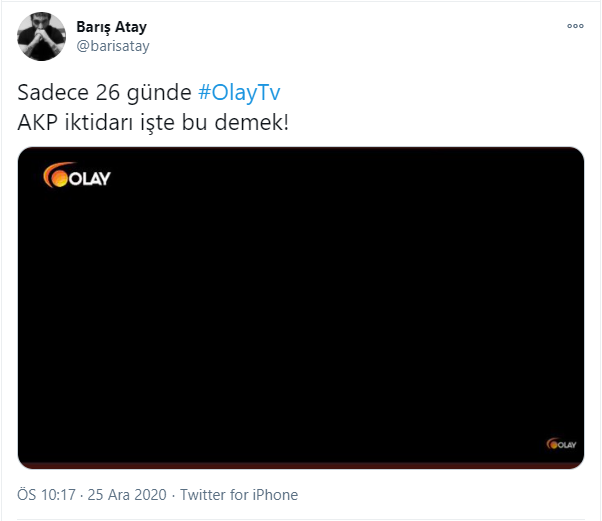Click the Barış Atay display name
This screenshot has height=521, width=602.
(x=111, y=27)
